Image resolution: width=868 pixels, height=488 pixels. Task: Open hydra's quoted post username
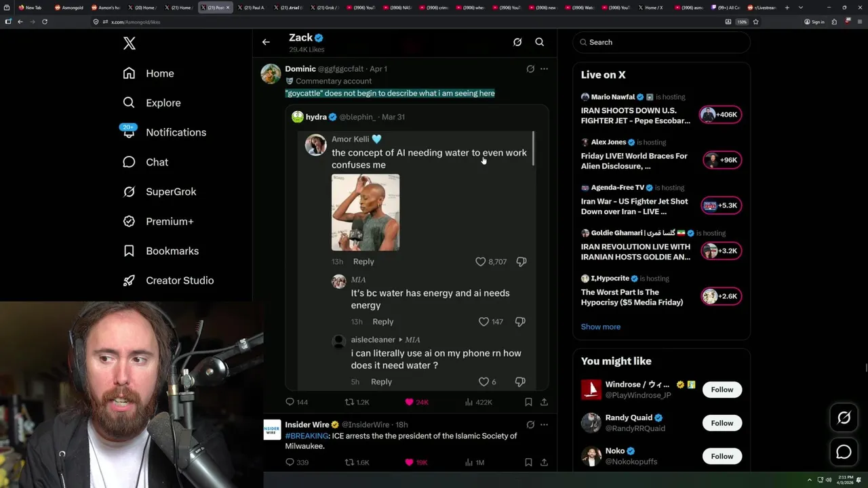316,117
